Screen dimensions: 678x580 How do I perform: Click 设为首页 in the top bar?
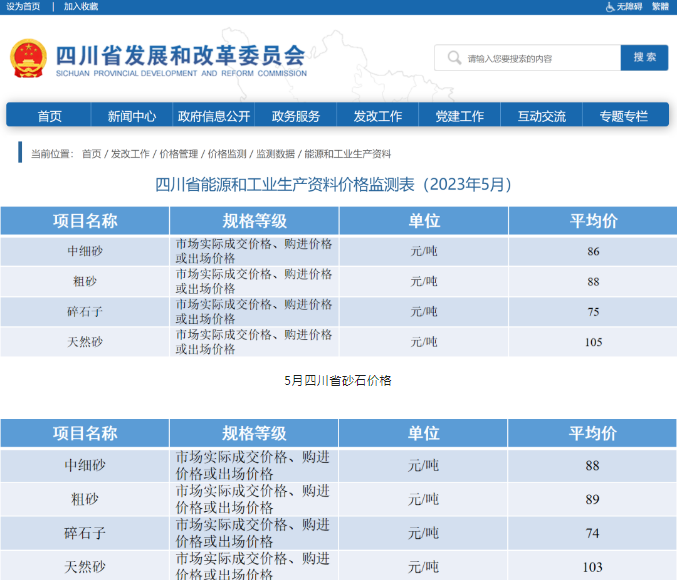point(23,7)
